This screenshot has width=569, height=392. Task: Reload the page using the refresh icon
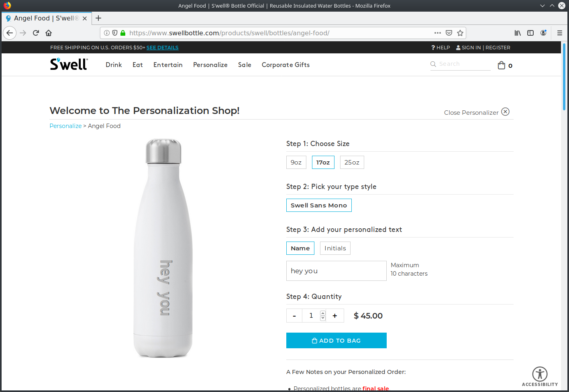pos(36,33)
